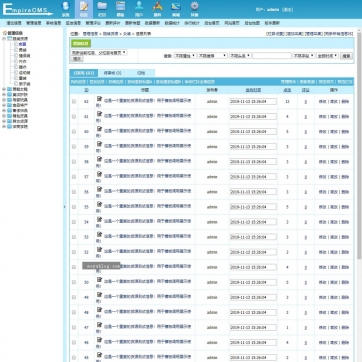The image size is (362, 362).
Task: Switch to the pending review (0) tab
Action: [x=112, y=73]
